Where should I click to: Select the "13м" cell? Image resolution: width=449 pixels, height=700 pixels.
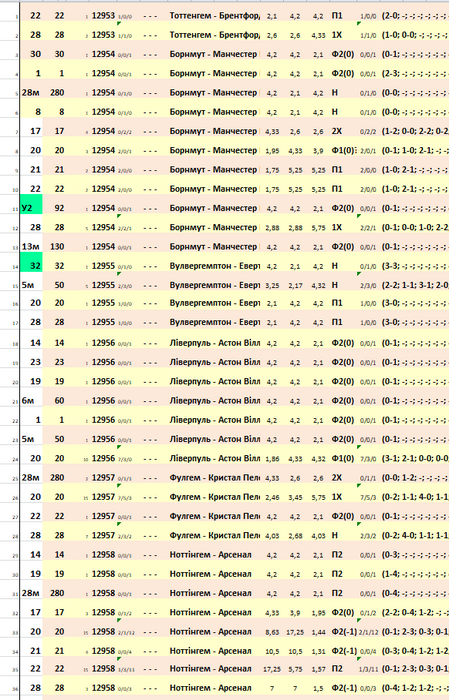click(31, 246)
